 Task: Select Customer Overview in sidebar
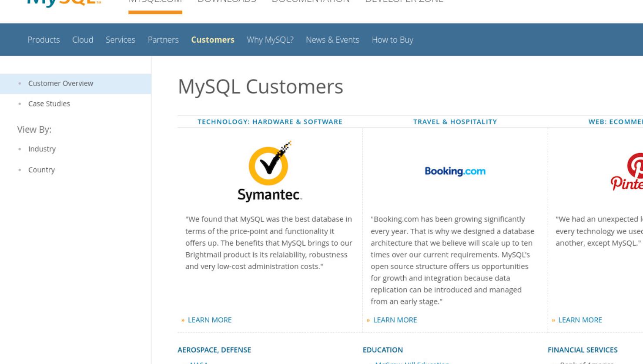76,83
